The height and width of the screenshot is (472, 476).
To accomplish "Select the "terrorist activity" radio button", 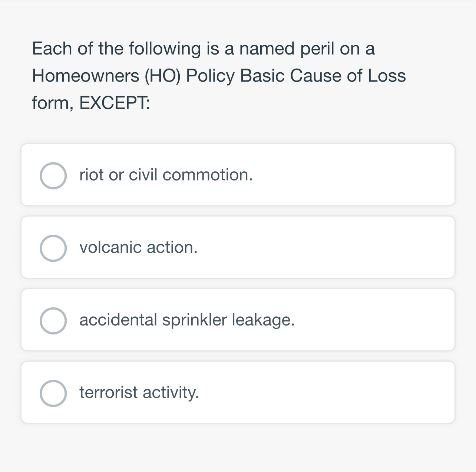I will 53,393.
